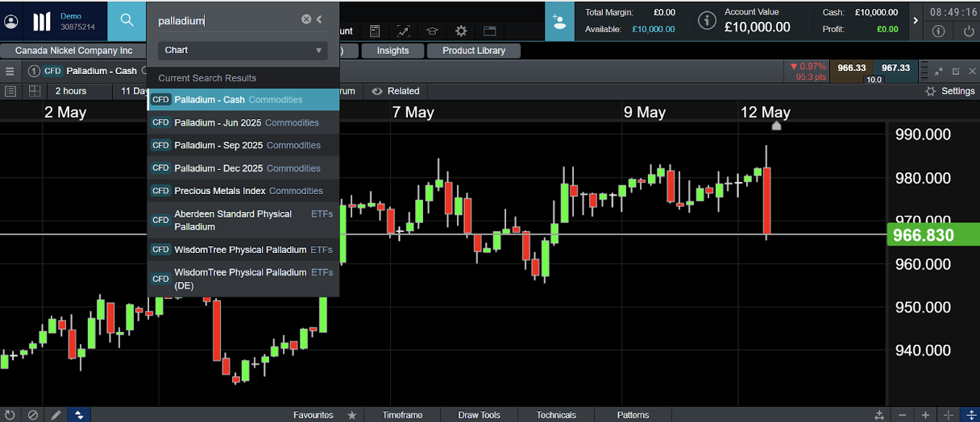Viewport: 980px width, 422px height.
Task: Toggle the crosshair icon at bottom right
Action: click(949, 416)
